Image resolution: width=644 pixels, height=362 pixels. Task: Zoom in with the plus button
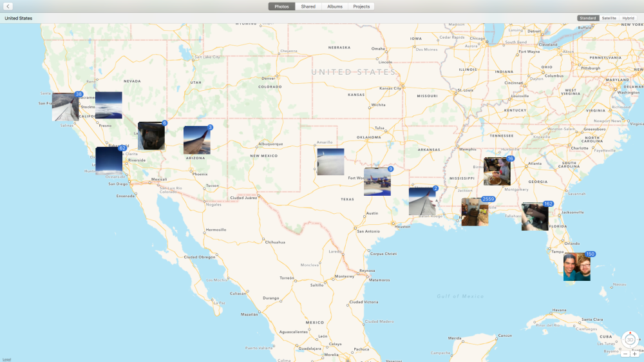tap(635, 354)
